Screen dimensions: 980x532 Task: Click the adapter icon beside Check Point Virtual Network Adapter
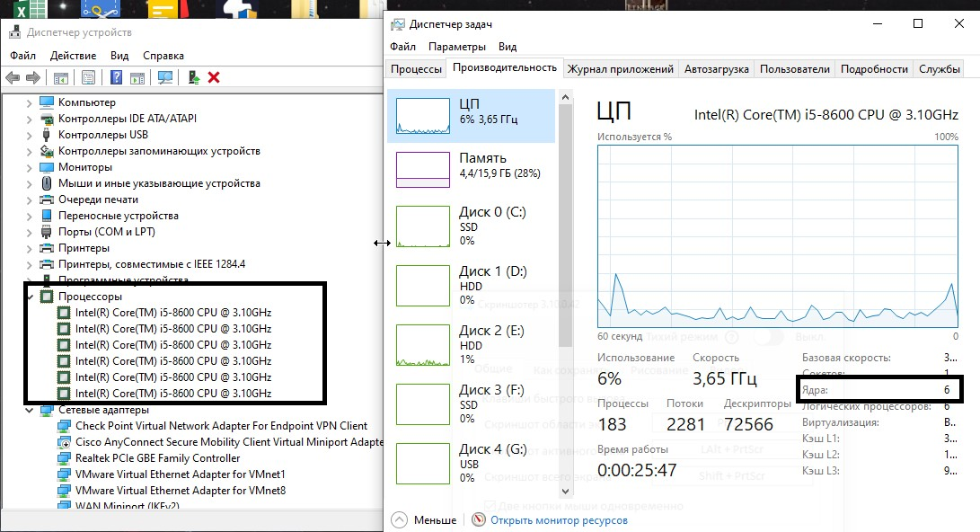click(x=64, y=426)
